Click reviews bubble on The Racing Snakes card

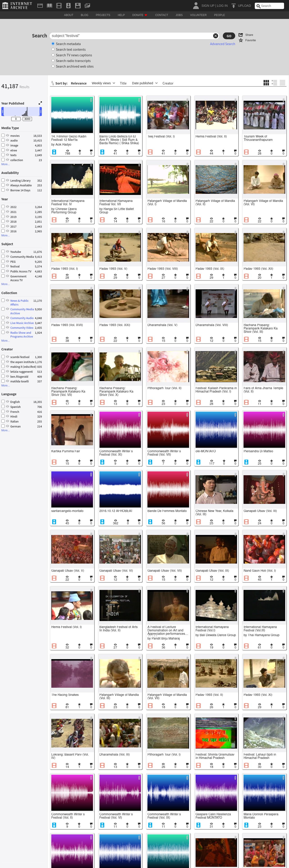click(91, 704)
